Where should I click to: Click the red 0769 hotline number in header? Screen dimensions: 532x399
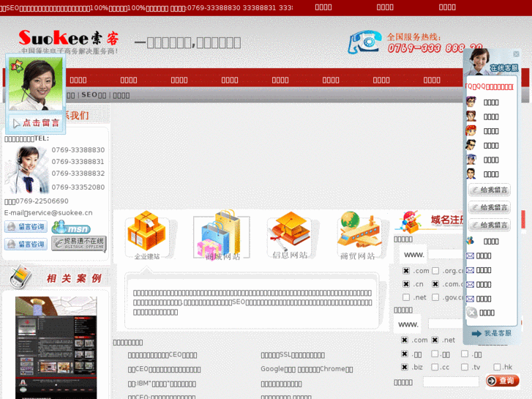pos(435,48)
